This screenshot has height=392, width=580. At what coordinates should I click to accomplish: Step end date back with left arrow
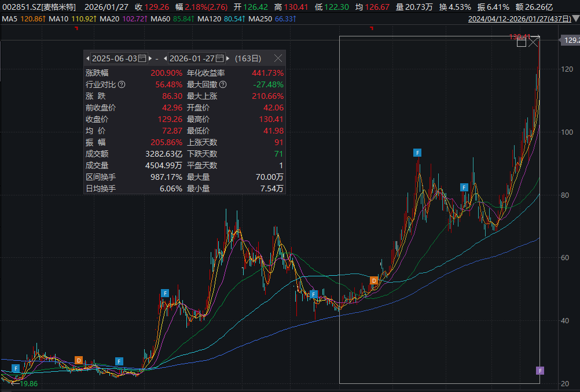click(x=165, y=58)
